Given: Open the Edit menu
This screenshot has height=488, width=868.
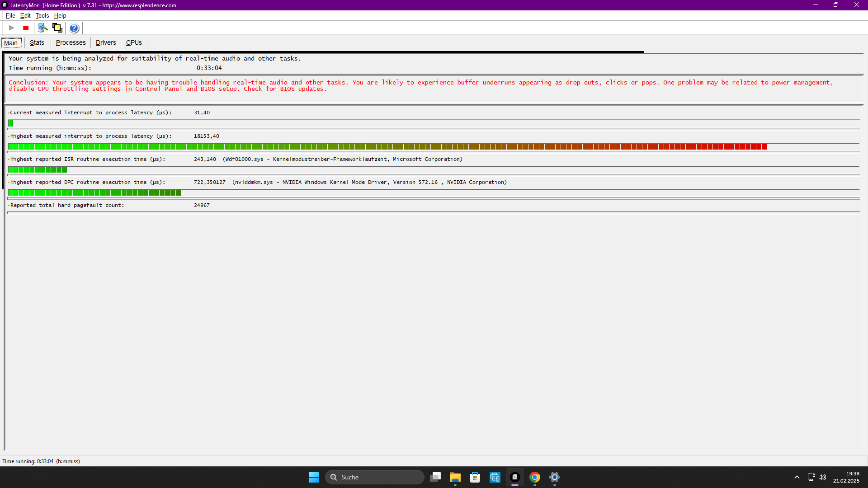Looking at the screenshot, I should [x=25, y=15].
